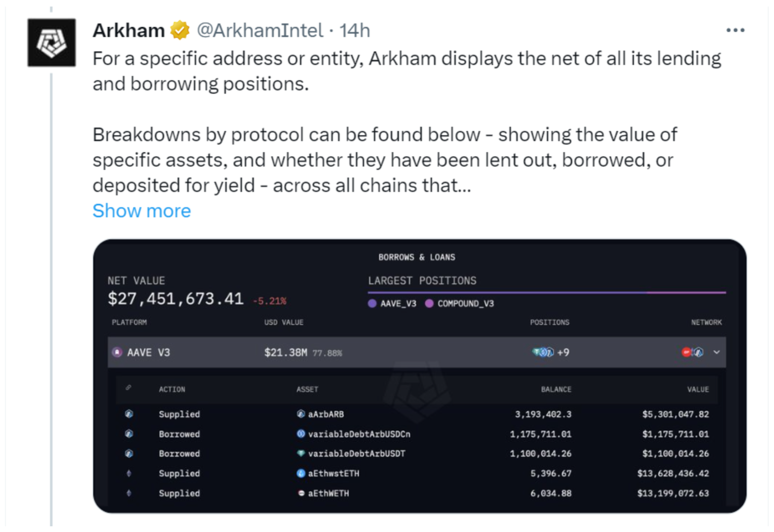The width and height of the screenshot is (774, 532).
Task: Click the network icons in the AAVE V3 row
Action: [x=692, y=352]
